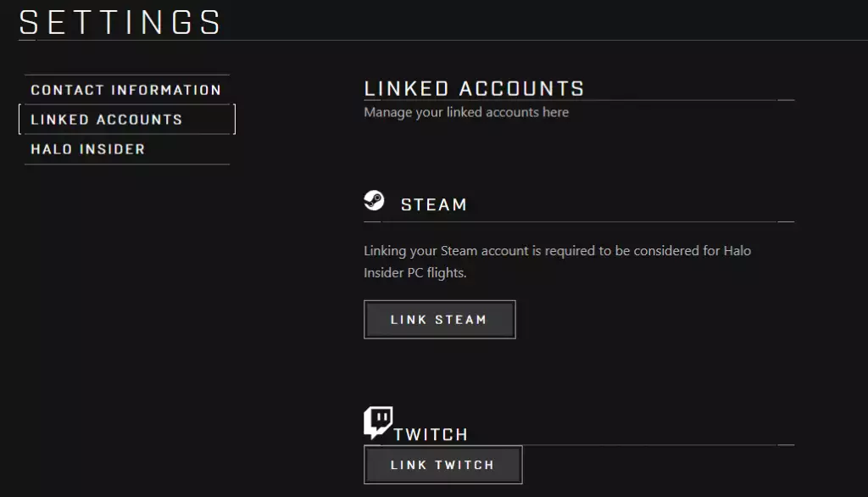Viewport: 868px width, 497px height.
Task: Click the separator line above Contact Information
Action: (x=127, y=75)
